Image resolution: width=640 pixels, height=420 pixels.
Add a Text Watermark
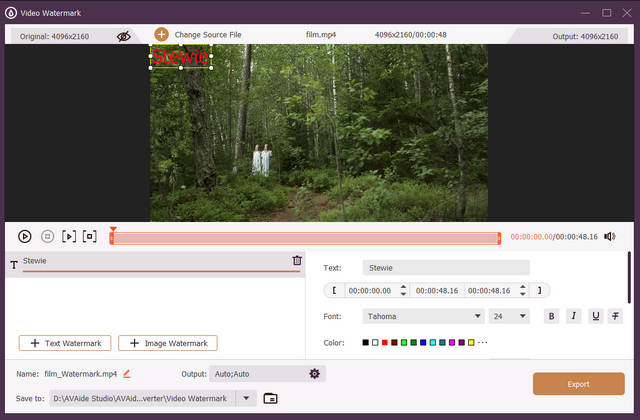click(x=63, y=343)
